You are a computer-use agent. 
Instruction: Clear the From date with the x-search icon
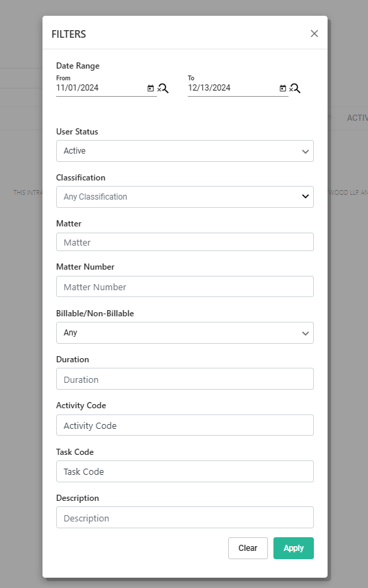(163, 89)
